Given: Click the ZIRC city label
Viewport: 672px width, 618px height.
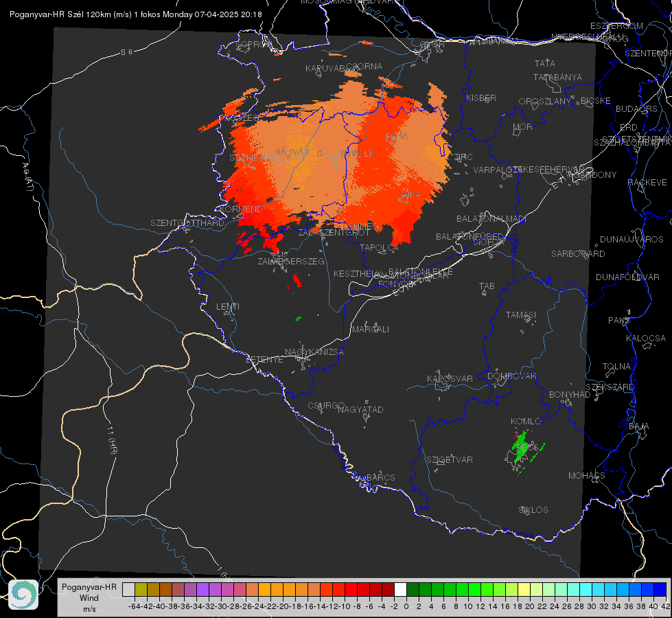Looking at the screenshot, I should [x=463, y=157].
